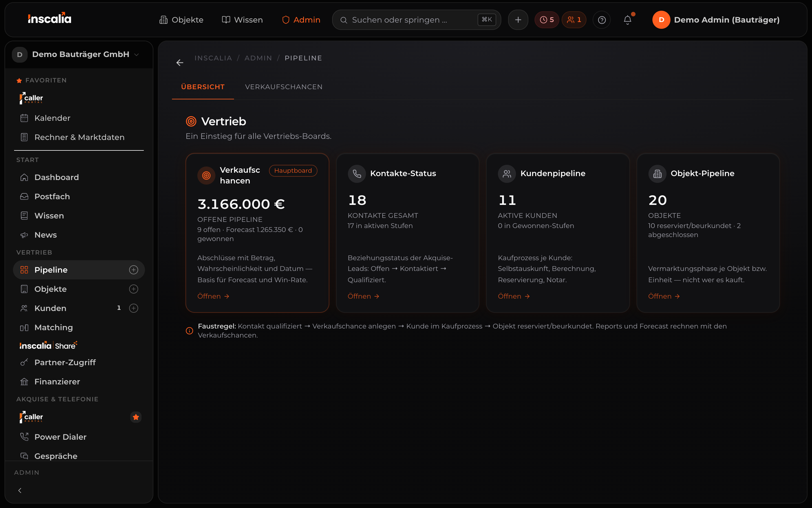Open Gespräche in sidebar
This screenshot has width=812, height=508.
coord(79,456)
